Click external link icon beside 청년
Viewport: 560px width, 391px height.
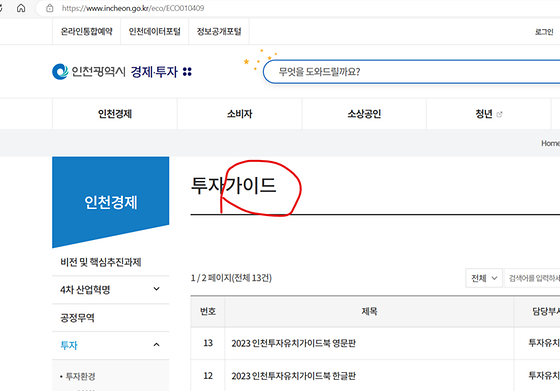point(499,114)
